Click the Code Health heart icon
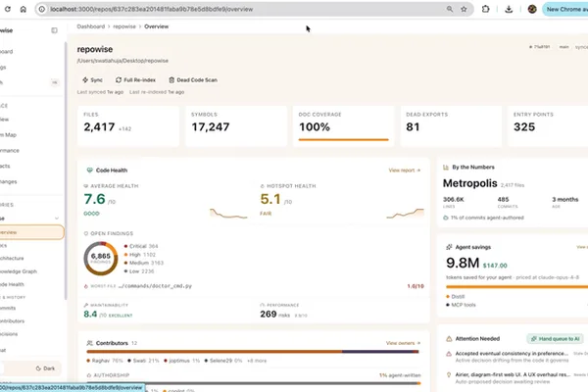Screen dimensions: 588x392 89,171
